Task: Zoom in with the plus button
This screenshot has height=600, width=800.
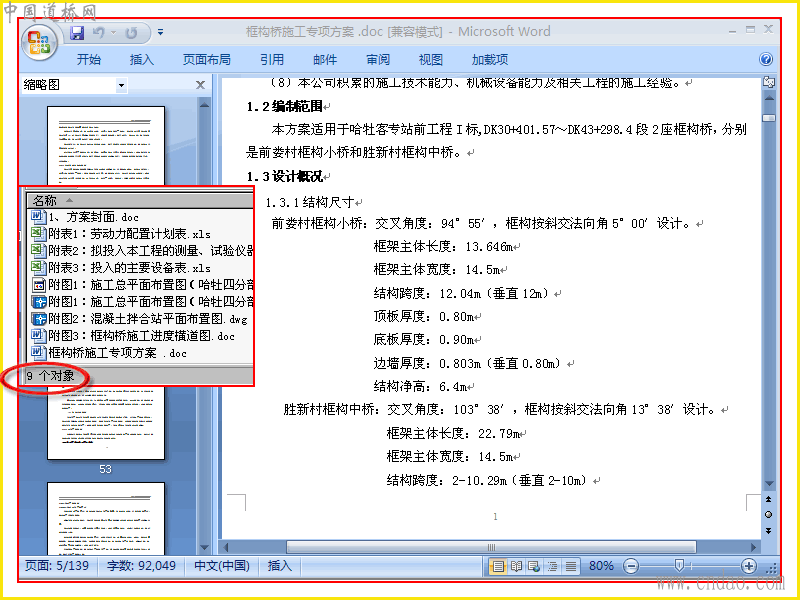Action: pos(748,566)
